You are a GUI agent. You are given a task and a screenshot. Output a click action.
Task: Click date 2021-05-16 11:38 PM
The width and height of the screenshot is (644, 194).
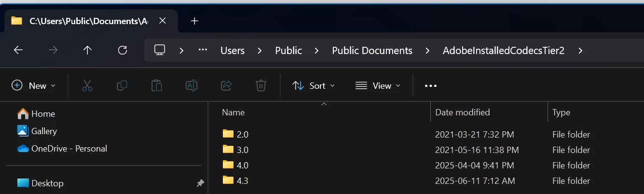(477, 150)
